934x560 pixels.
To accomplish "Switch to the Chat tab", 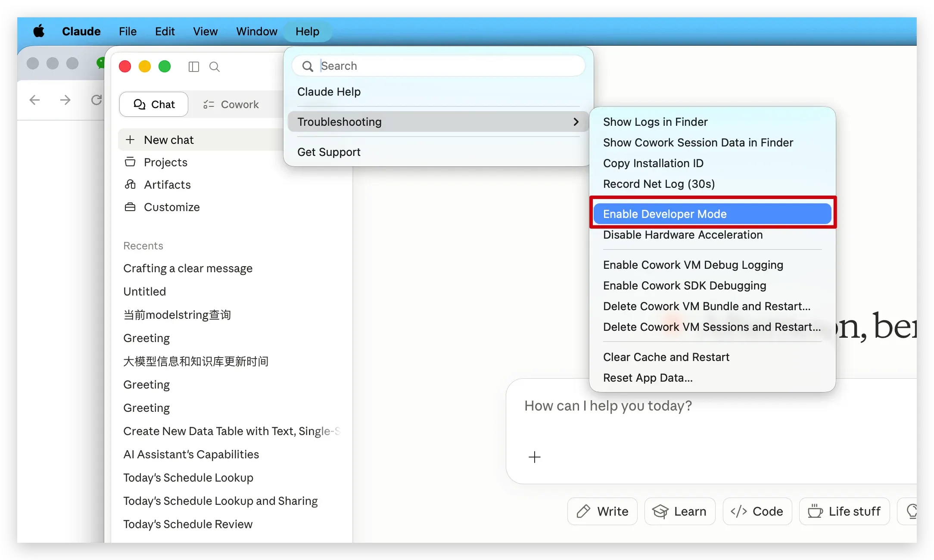I will [x=154, y=104].
